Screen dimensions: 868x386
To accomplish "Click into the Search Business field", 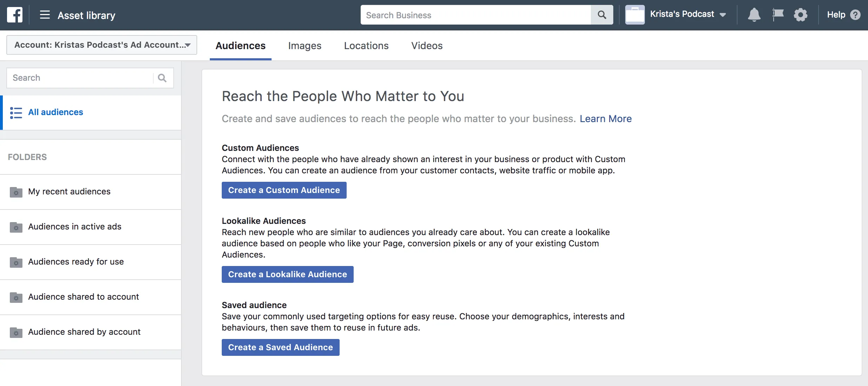I will click(476, 15).
